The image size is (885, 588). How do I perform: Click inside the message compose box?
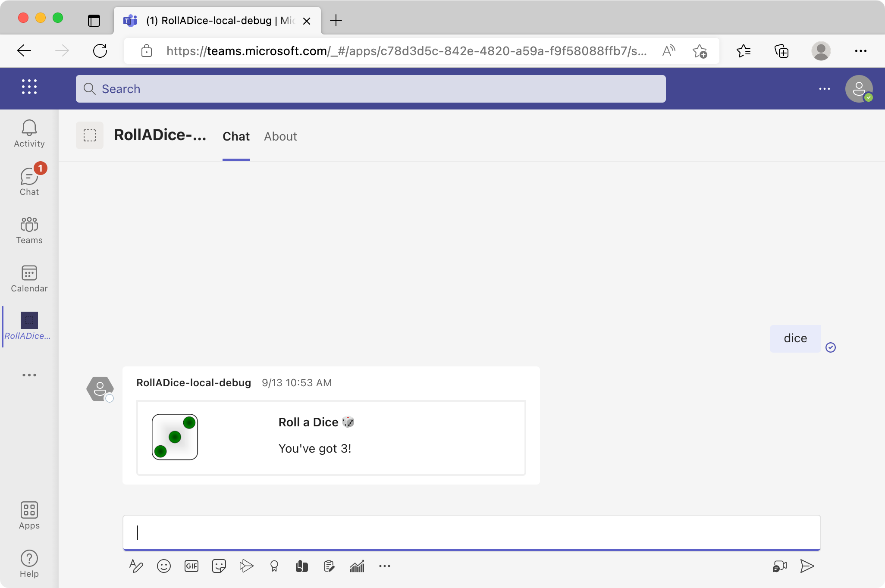click(471, 532)
